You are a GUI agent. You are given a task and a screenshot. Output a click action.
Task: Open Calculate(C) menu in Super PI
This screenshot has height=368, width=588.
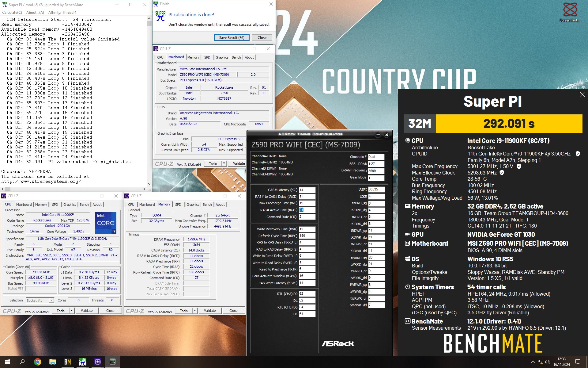(x=12, y=13)
